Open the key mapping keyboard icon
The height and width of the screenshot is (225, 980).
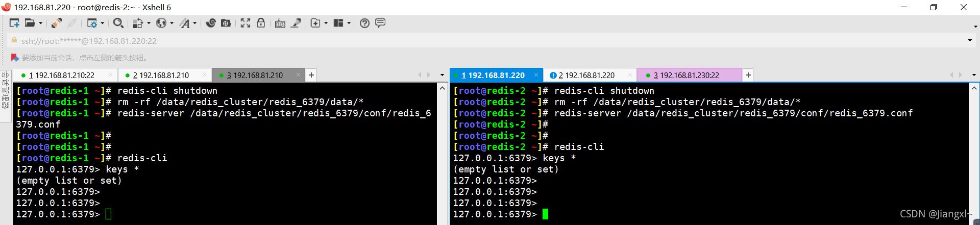(280, 23)
